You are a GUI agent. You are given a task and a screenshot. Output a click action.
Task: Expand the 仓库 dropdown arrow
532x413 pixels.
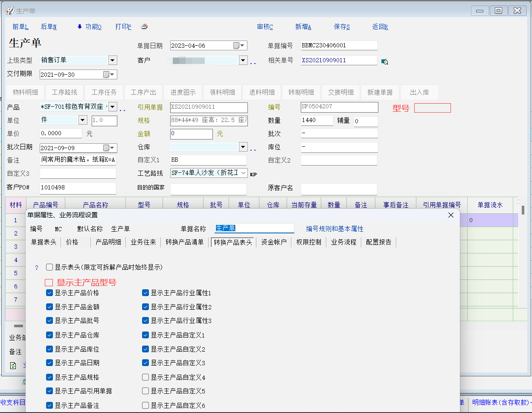[x=243, y=147]
